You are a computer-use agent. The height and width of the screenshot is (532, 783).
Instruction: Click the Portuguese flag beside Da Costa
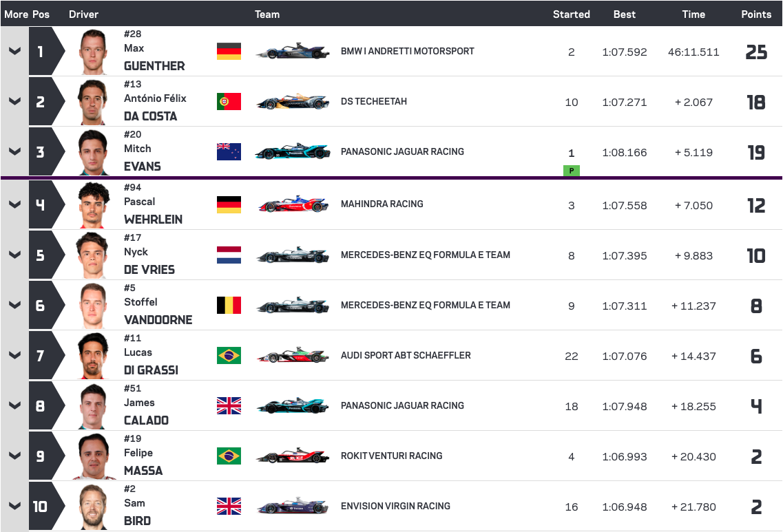click(229, 102)
